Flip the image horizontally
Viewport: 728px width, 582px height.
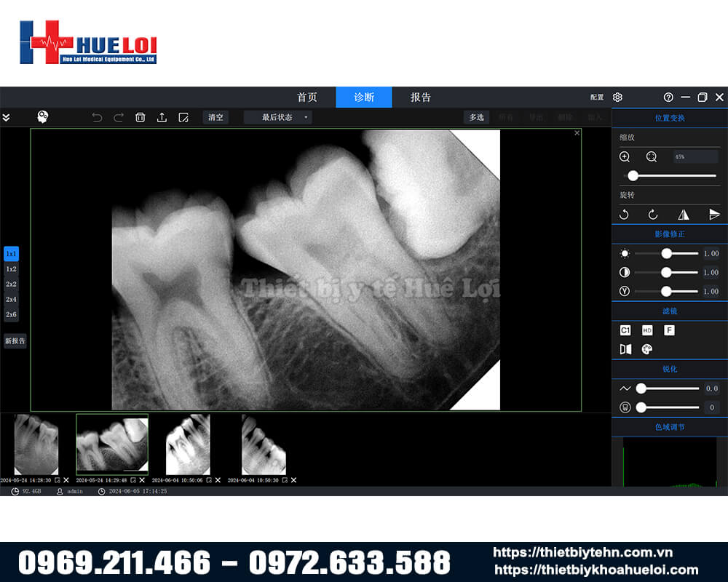[x=683, y=215]
